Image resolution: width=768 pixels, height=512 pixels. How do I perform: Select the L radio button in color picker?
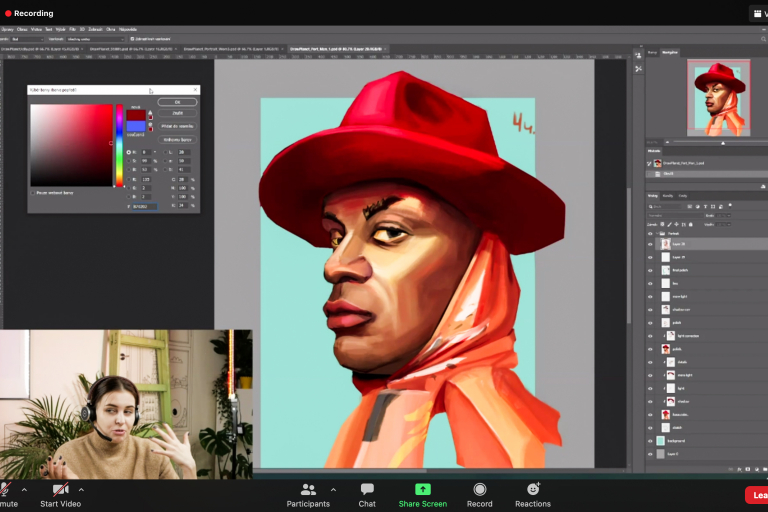click(166, 152)
